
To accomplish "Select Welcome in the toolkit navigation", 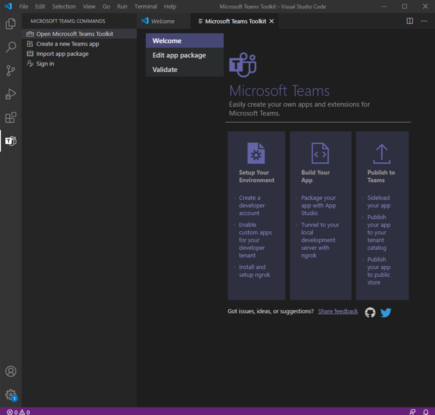I will tap(185, 41).
